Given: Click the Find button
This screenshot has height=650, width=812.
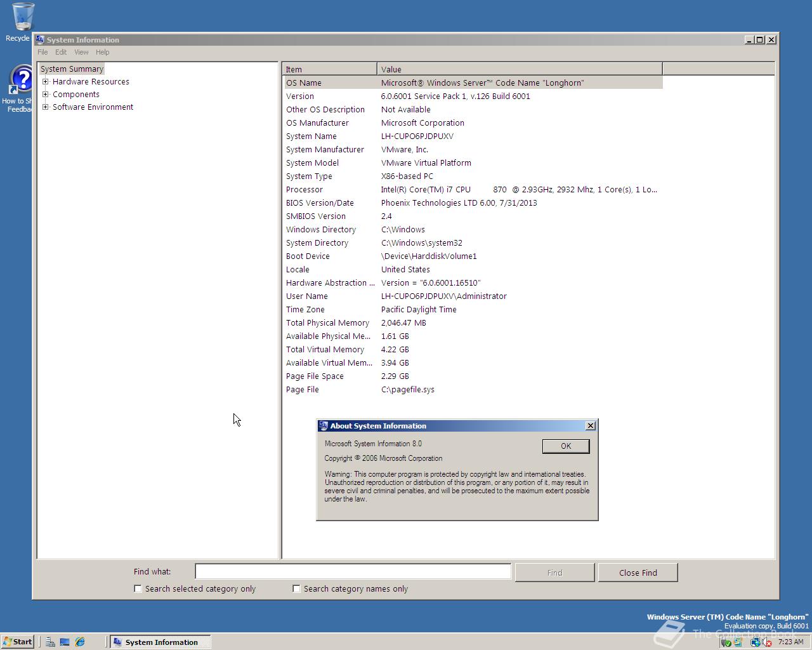Looking at the screenshot, I should [x=554, y=573].
